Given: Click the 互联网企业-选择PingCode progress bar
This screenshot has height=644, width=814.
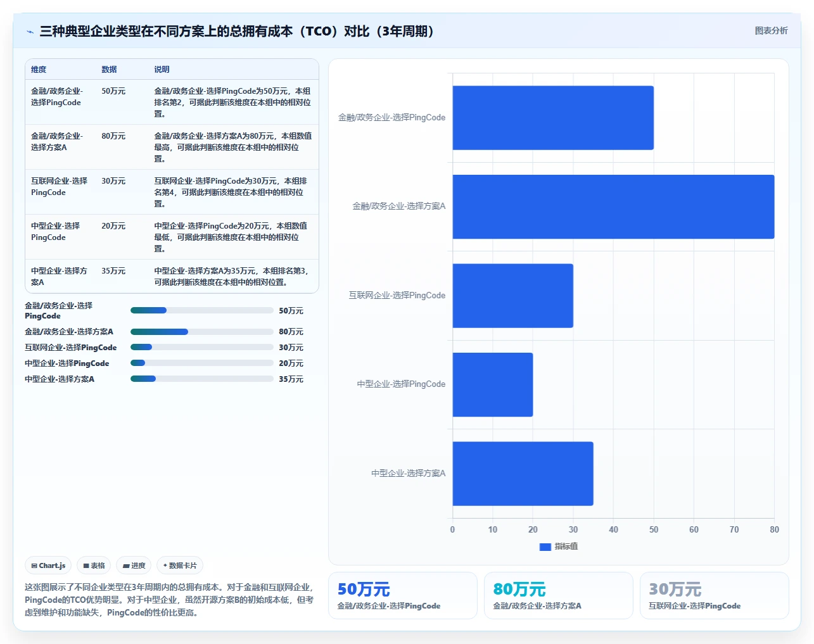Looking at the screenshot, I should pyautogui.click(x=201, y=347).
